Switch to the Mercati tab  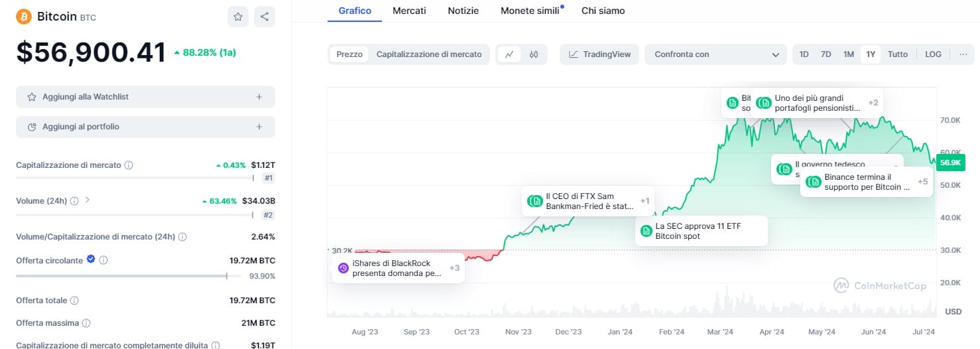[409, 11]
